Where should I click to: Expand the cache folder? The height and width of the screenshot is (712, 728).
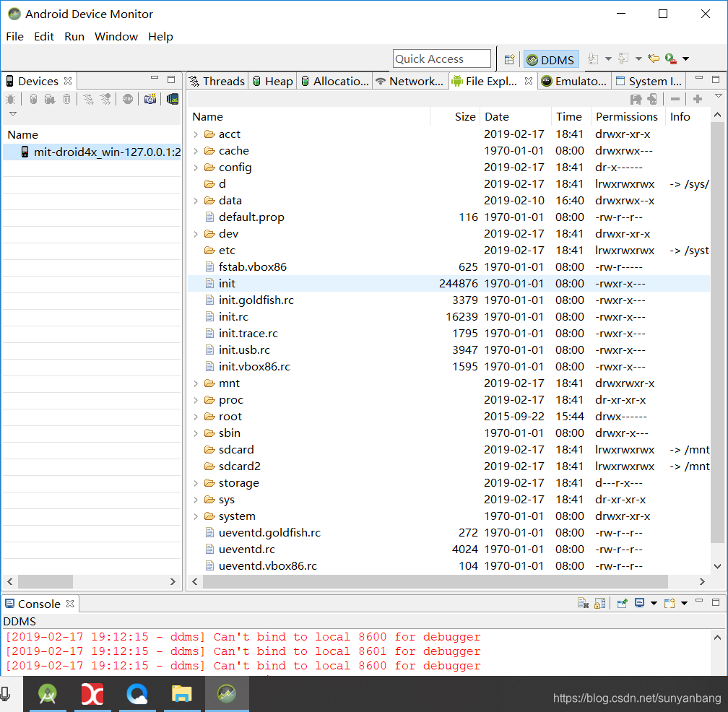pos(196,152)
